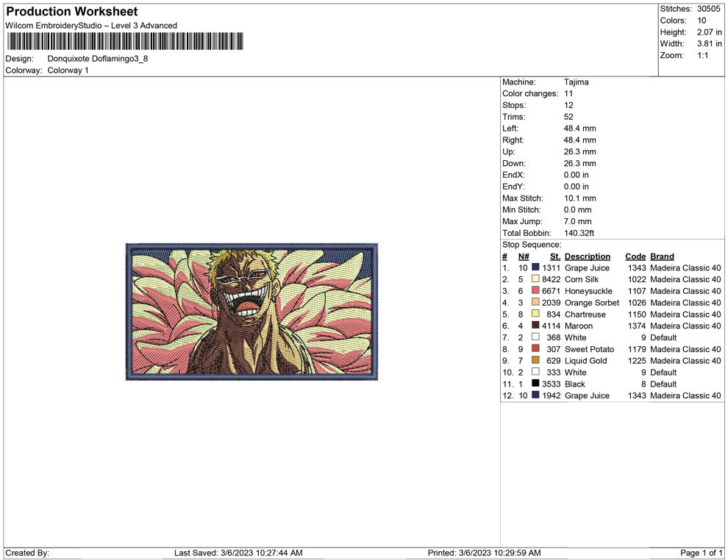This screenshot has width=728, height=560.
Task: Click 'Wilcom EmbroideryStudio – Level 3 Advanced' text
Action: point(91,26)
